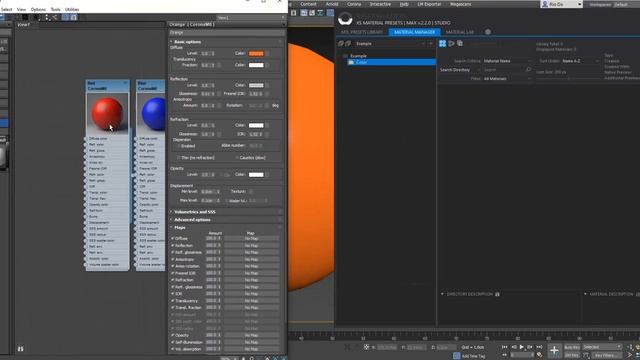Open the Options menu in material editor
This screenshot has height=360, width=640.
pos(38,9)
